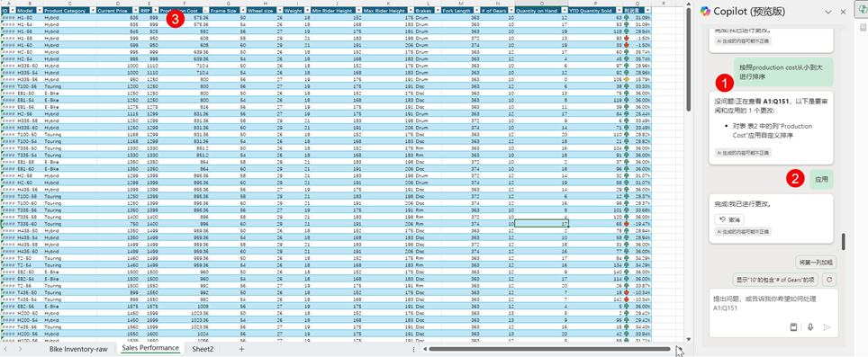The image size is (868, 357).
Task: Click the horizontal scrollbar thumb below sheet
Action: 549,349
